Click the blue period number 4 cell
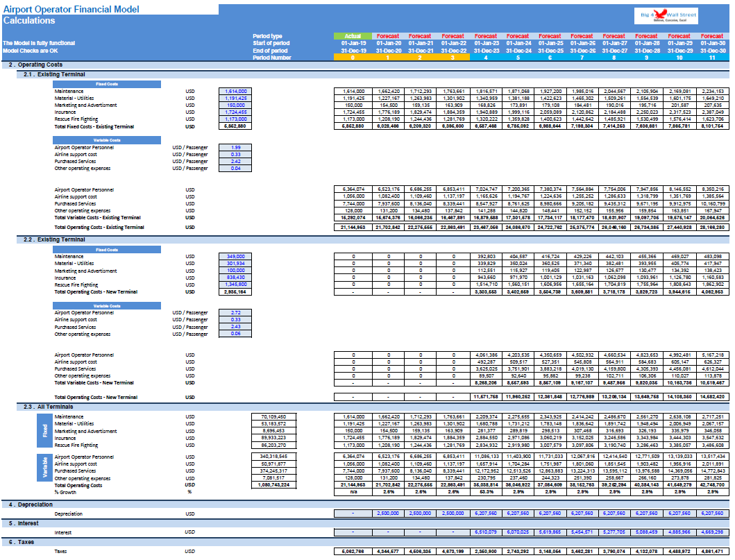735x560 pixels. [x=485, y=58]
